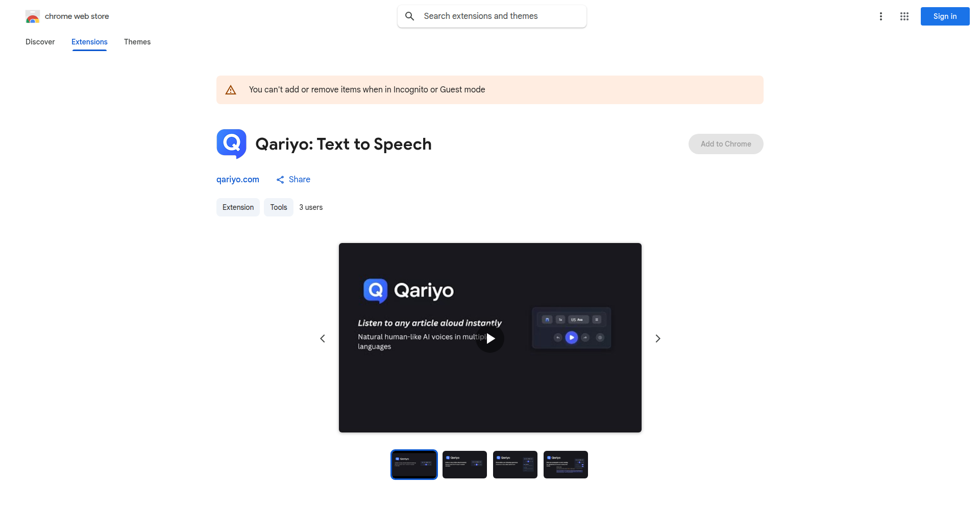Click the Extension category chip
The width and height of the screenshot is (980, 507).
point(238,207)
